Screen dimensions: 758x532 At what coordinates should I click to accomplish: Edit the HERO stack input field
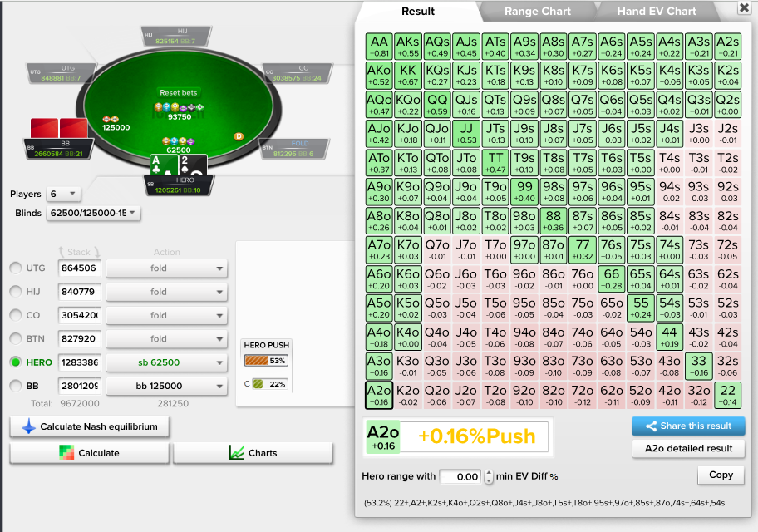[79, 362]
